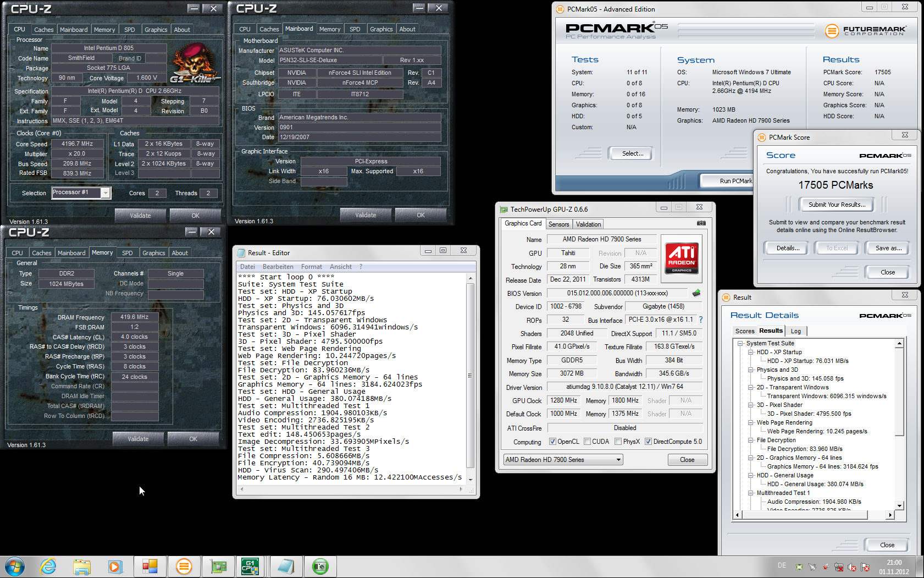Click the PCMark05 window title bar icon
This screenshot has width=924, height=578.
(x=560, y=9)
